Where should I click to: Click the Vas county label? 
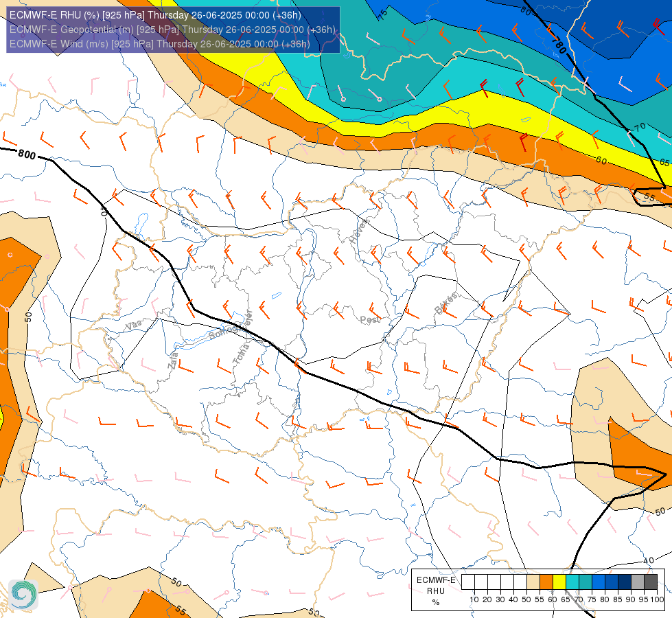133,325
